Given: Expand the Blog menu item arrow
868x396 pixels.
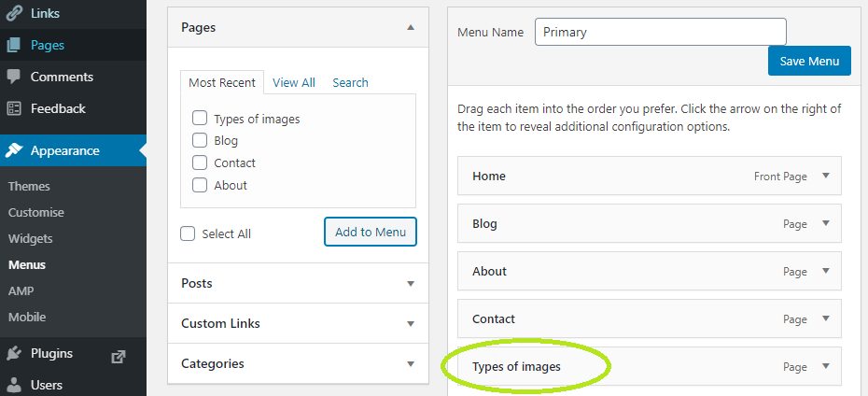Looking at the screenshot, I should coord(826,223).
